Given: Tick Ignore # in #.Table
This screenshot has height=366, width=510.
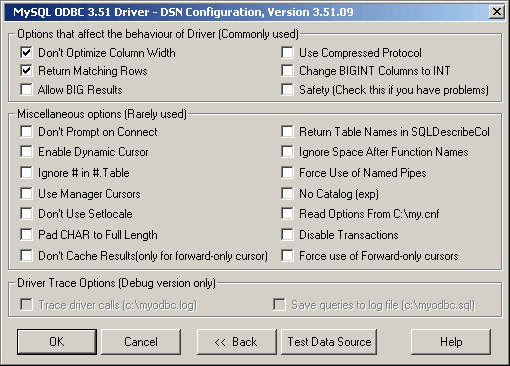Looking at the screenshot, I should [26, 172].
